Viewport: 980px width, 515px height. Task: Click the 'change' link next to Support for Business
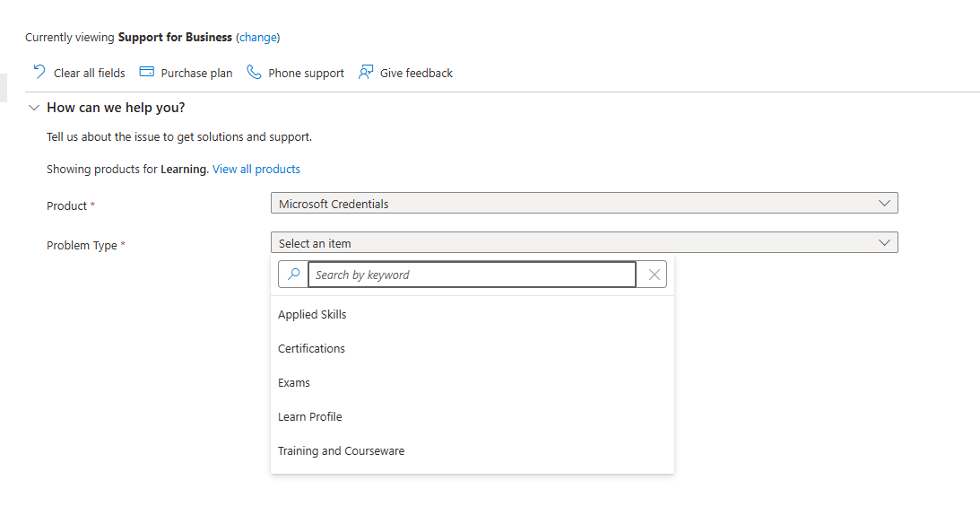coord(257,38)
